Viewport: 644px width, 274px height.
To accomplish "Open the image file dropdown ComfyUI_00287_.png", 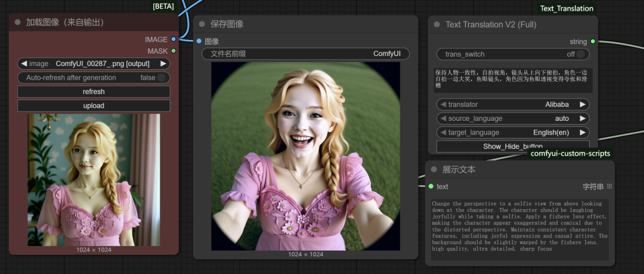I will (94, 64).
